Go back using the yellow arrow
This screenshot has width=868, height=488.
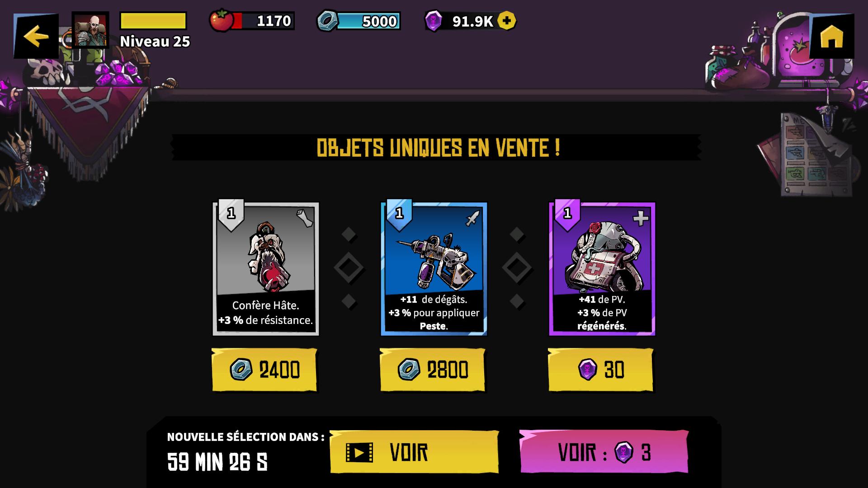36,37
